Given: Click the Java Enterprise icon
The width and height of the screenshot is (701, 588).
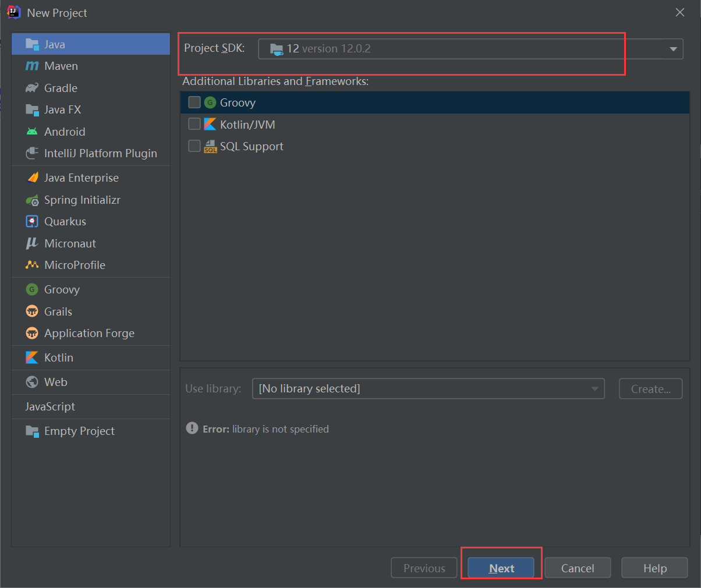Looking at the screenshot, I should click(32, 178).
